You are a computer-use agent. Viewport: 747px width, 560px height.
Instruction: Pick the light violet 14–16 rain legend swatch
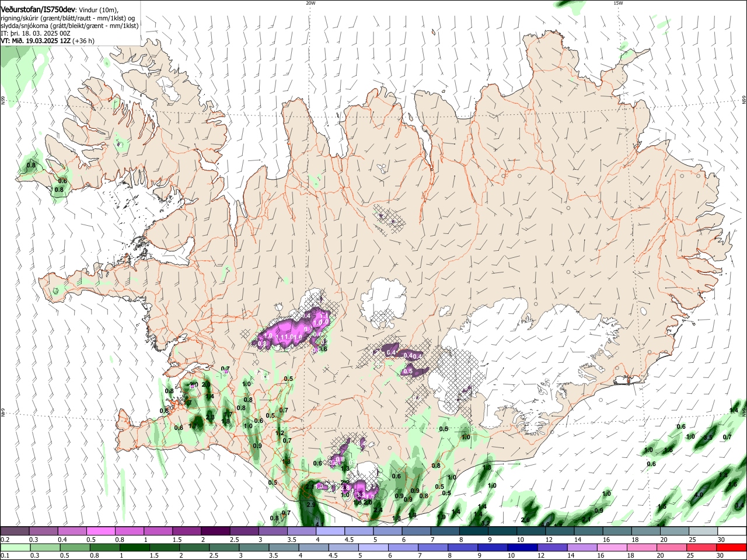[x=581, y=547]
